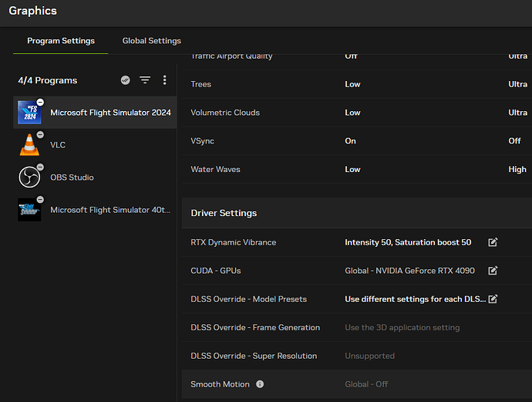Click the OBS Studio logo icon
The height and width of the screenshot is (402, 532).
coord(29,177)
